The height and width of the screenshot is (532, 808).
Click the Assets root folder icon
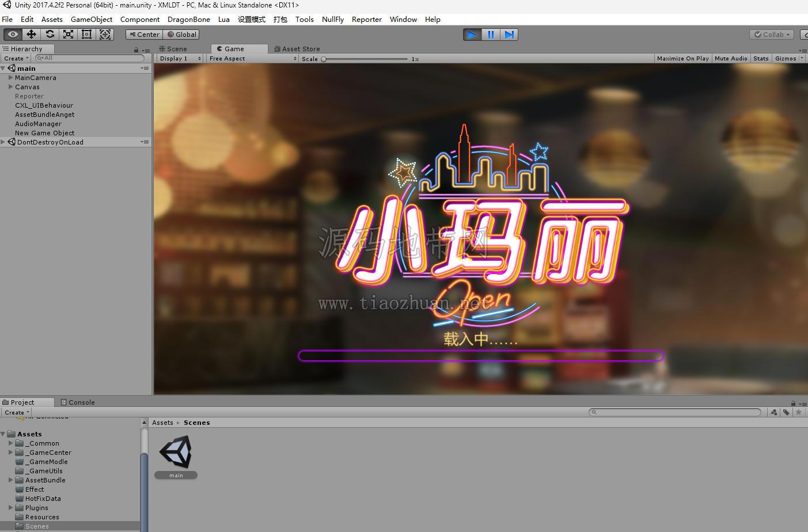[12, 434]
